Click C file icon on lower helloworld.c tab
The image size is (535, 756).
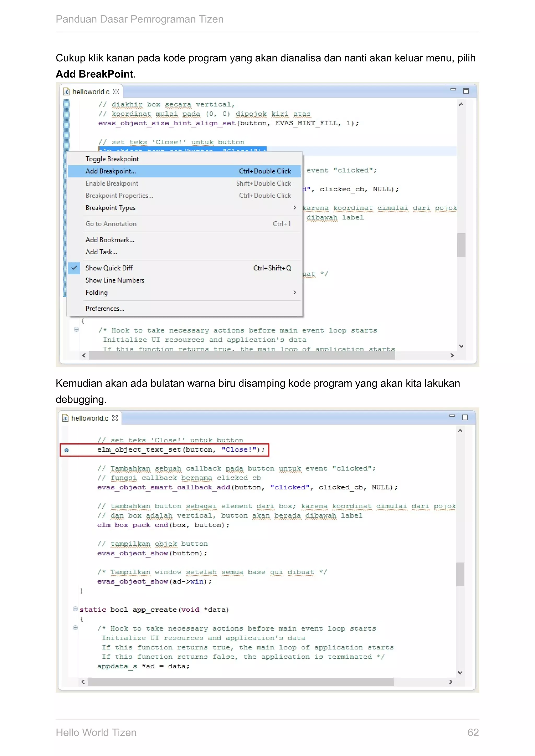[x=65, y=418]
